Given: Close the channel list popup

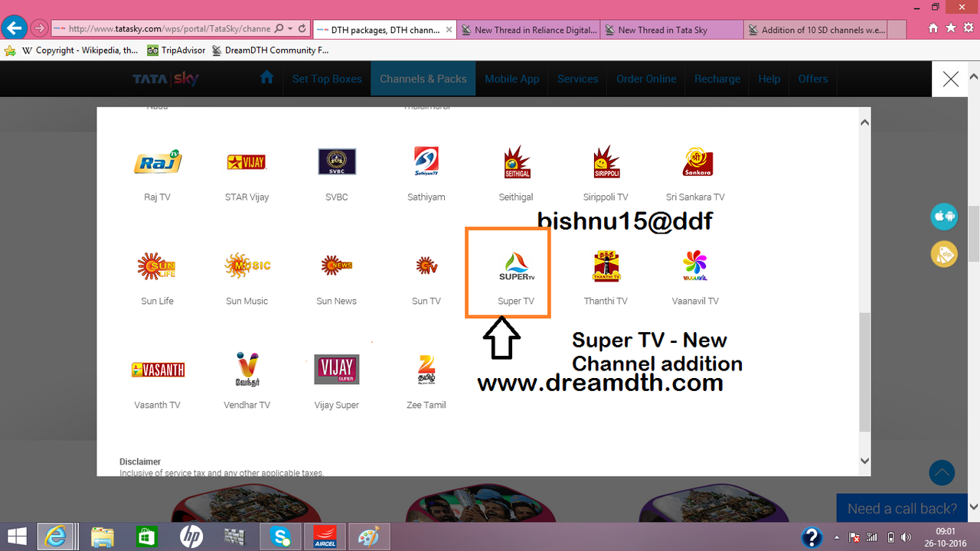Looking at the screenshot, I should pyautogui.click(x=951, y=79).
